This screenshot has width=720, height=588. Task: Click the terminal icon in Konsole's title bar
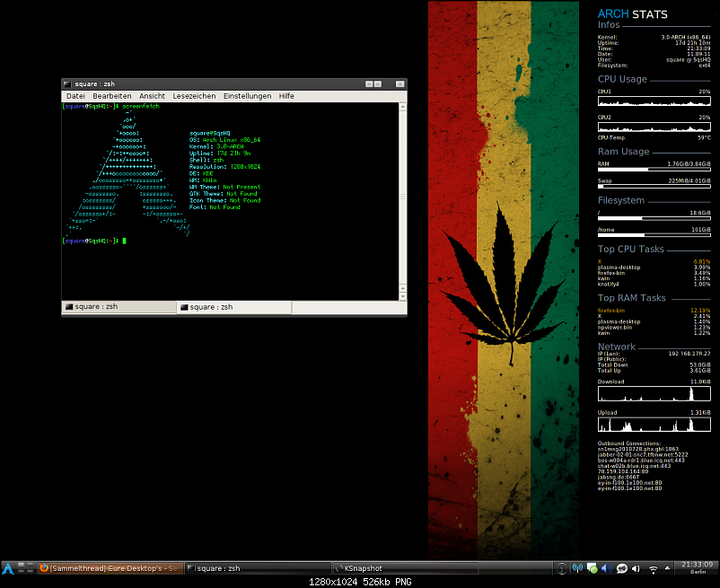pyautogui.click(x=67, y=83)
